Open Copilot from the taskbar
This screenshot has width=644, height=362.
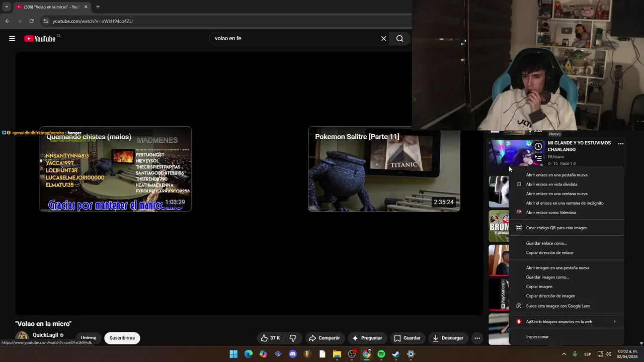pos(263,354)
